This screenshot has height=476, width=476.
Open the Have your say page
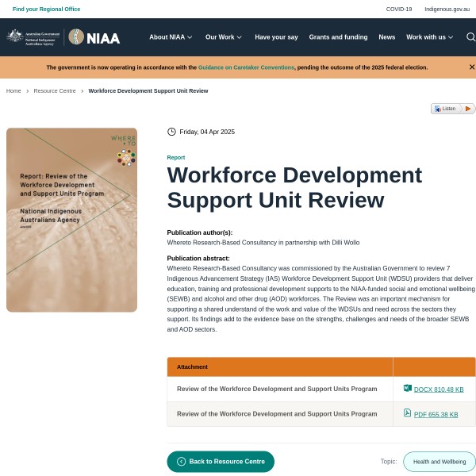click(x=276, y=37)
